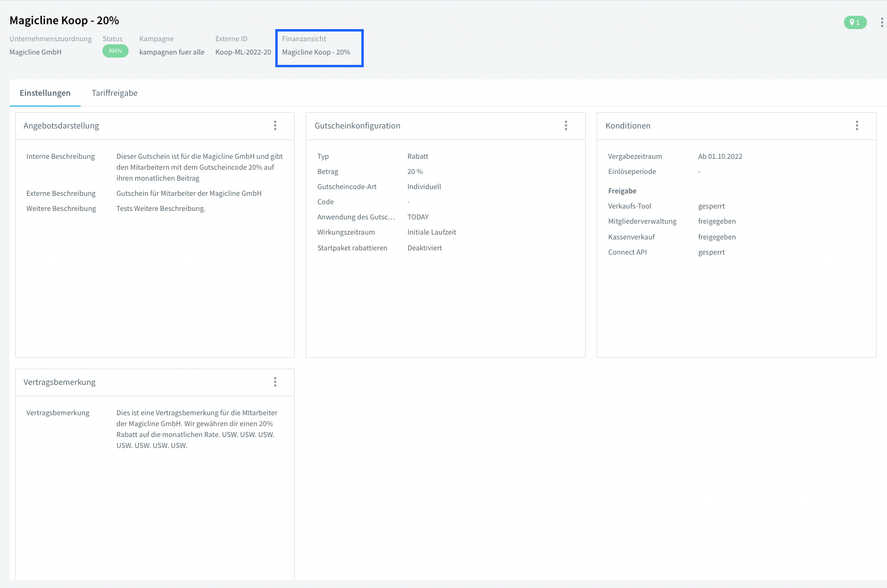Select the Einstellungen tab
The width and height of the screenshot is (887, 588).
[45, 93]
